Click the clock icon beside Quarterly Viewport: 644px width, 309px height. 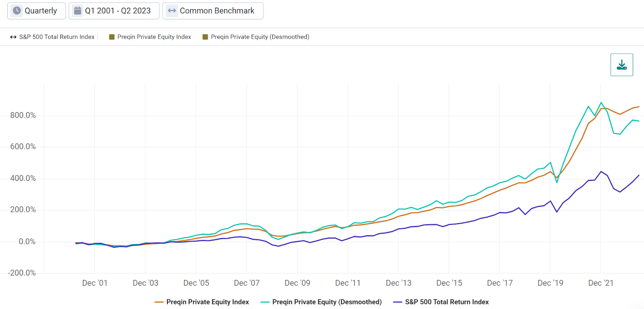tap(17, 10)
